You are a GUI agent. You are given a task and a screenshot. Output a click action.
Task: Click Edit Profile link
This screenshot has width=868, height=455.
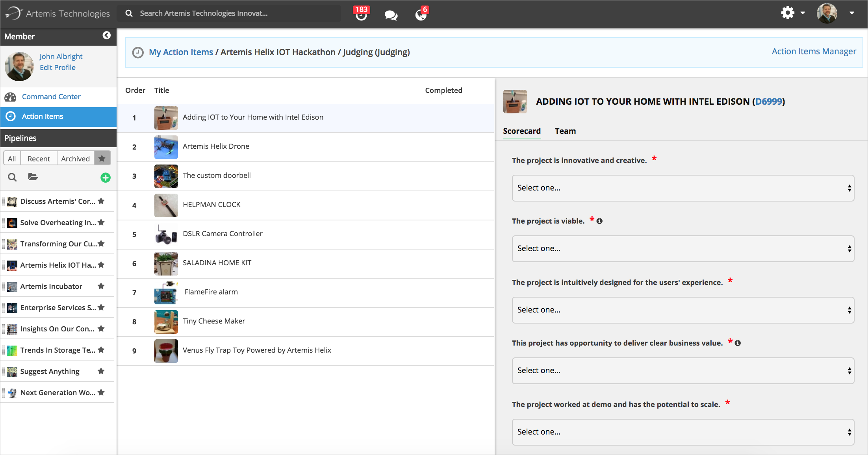(57, 68)
